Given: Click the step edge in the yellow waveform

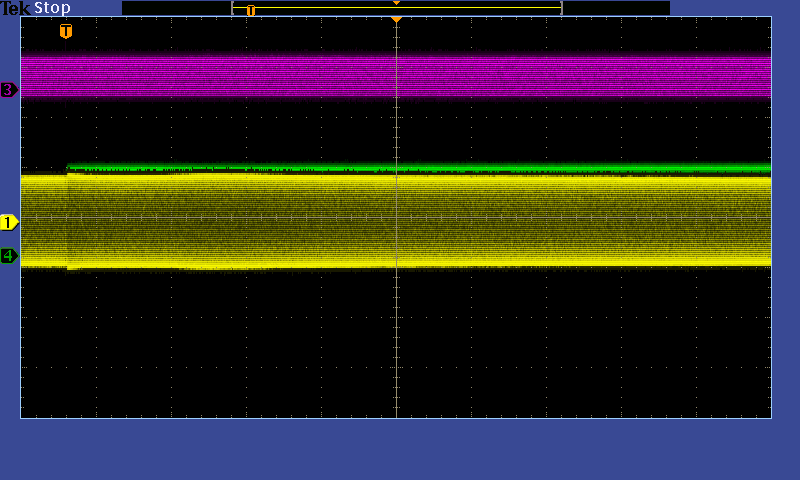Looking at the screenshot, I should [x=67, y=220].
